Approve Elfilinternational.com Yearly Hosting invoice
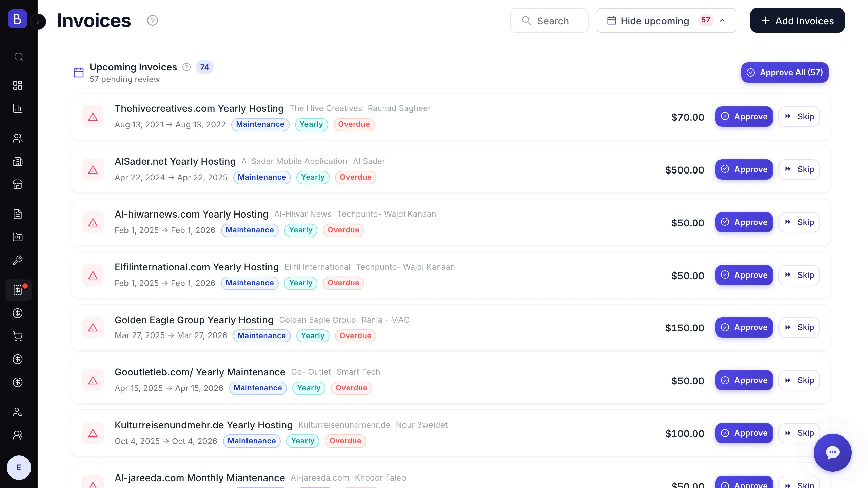Viewport: 868px width, 488px height. tap(744, 275)
